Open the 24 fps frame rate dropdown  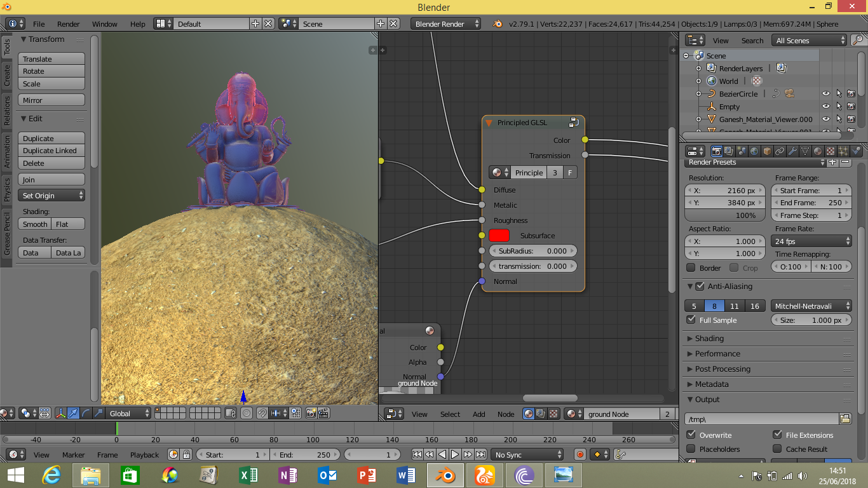tap(811, 241)
